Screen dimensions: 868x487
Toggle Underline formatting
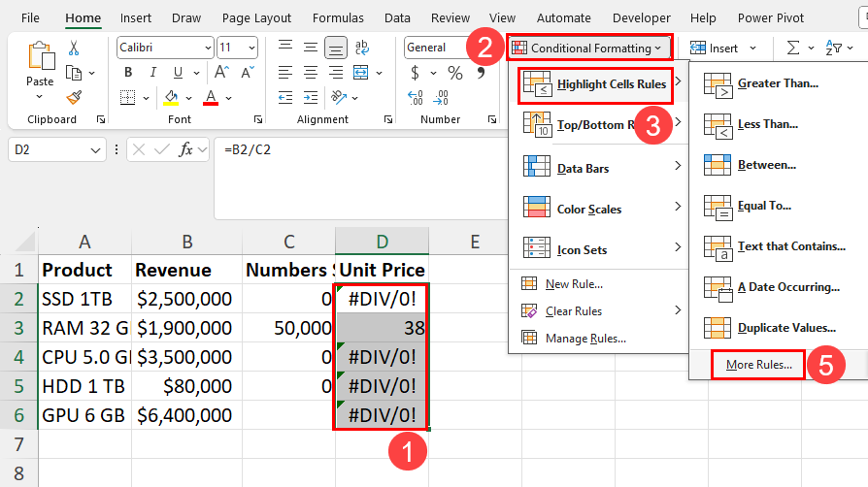click(x=178, y=73)
